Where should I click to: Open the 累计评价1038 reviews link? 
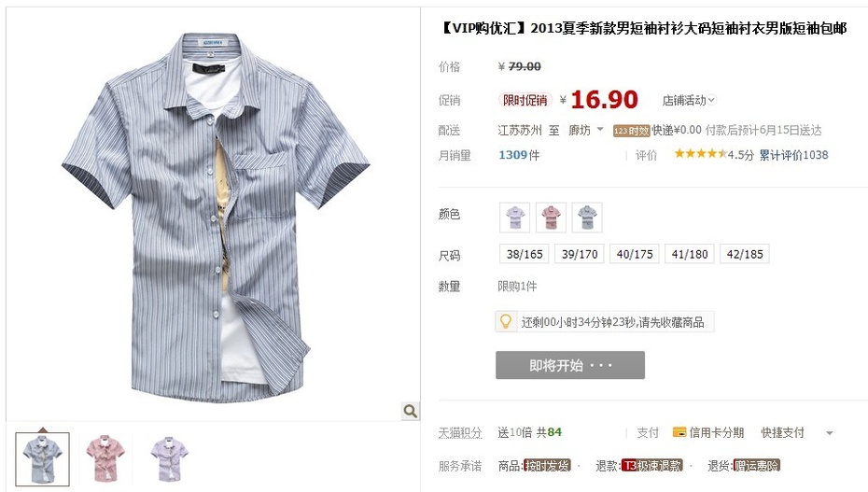click(x=793, y=155)
